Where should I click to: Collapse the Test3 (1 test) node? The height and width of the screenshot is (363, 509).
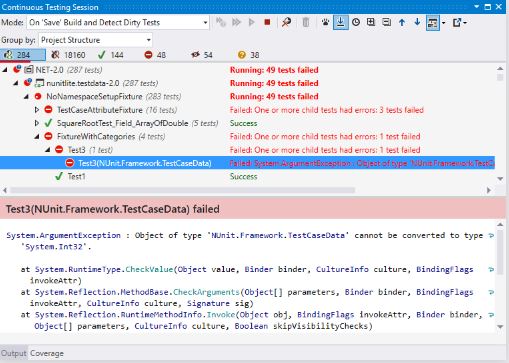48,150
